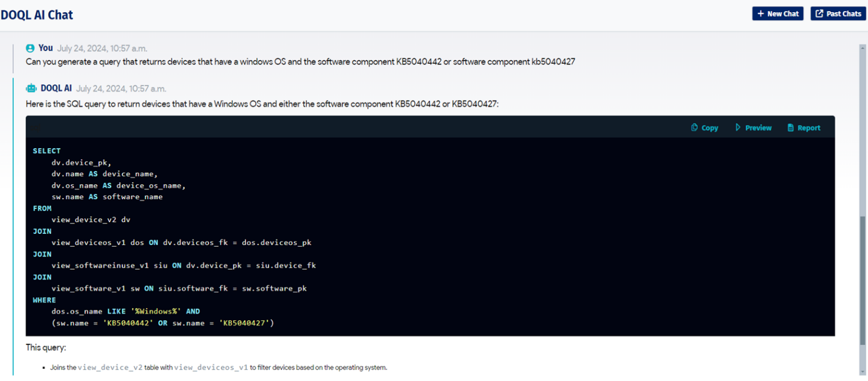Click the plus icon in New Chat
The width and height of the screenshot is (868, 381).
[760, 13]
